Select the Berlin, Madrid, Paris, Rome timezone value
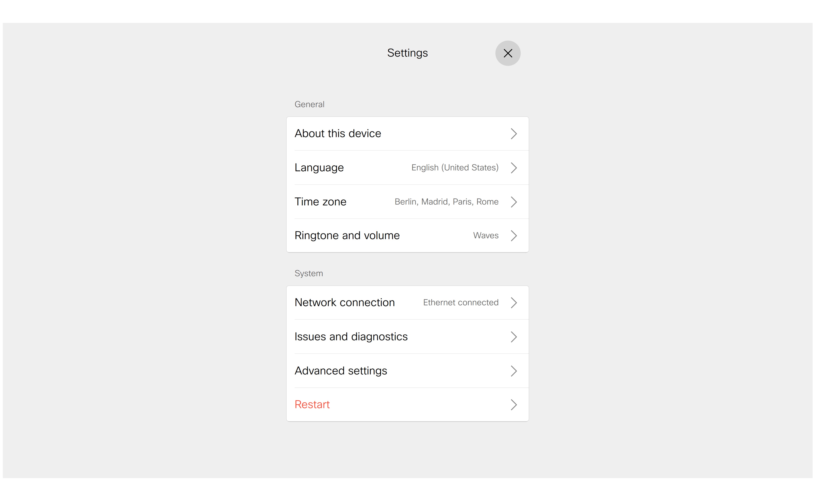The height and width of the screenshot is (504, 813). (x=446, y=202)
